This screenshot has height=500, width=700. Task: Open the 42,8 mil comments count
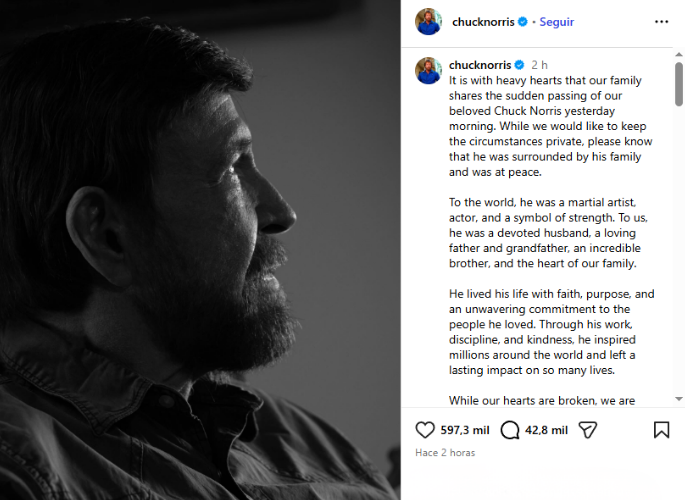pyautogui.click(x=546, y=430)
